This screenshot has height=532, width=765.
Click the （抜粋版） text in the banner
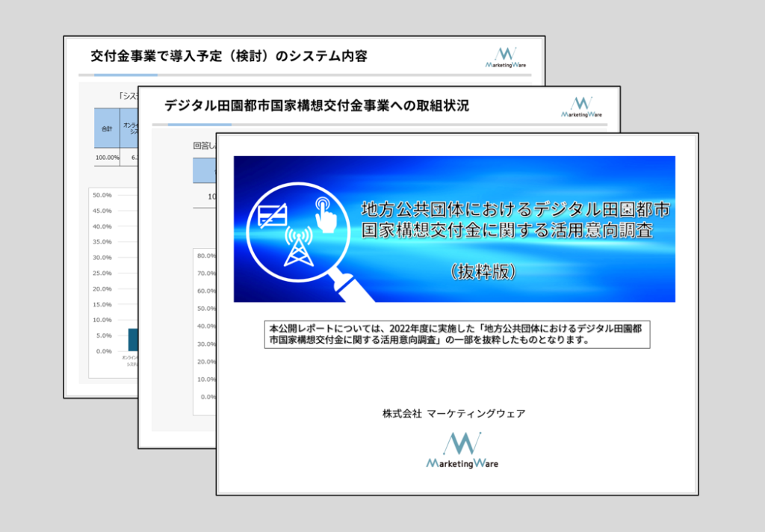click(483, 271)
